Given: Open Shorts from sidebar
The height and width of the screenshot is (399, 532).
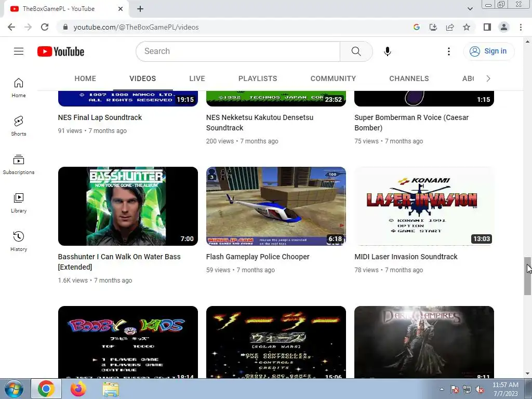Looking at the screenshot, I should [19, 126].
